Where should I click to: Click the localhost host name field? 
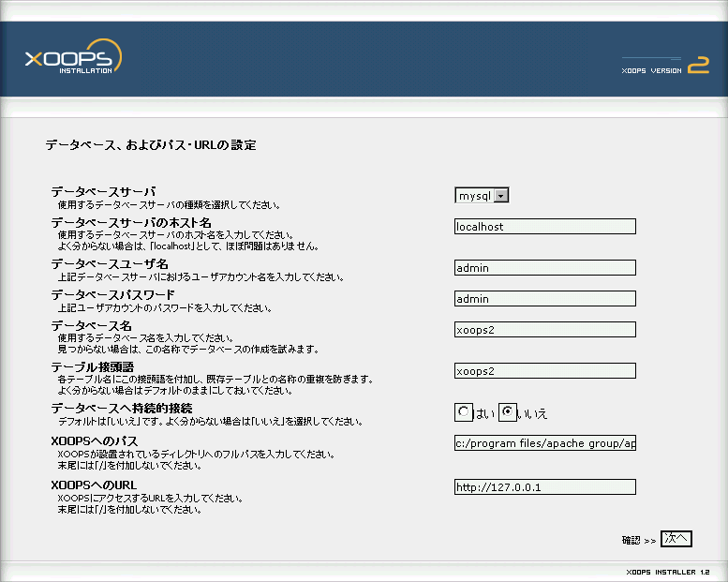pos(544,226)
